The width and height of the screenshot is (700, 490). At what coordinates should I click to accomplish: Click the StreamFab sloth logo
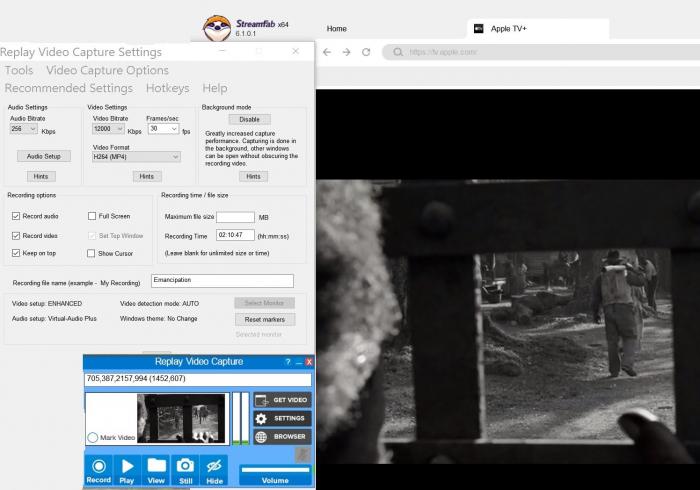point(217,28)
